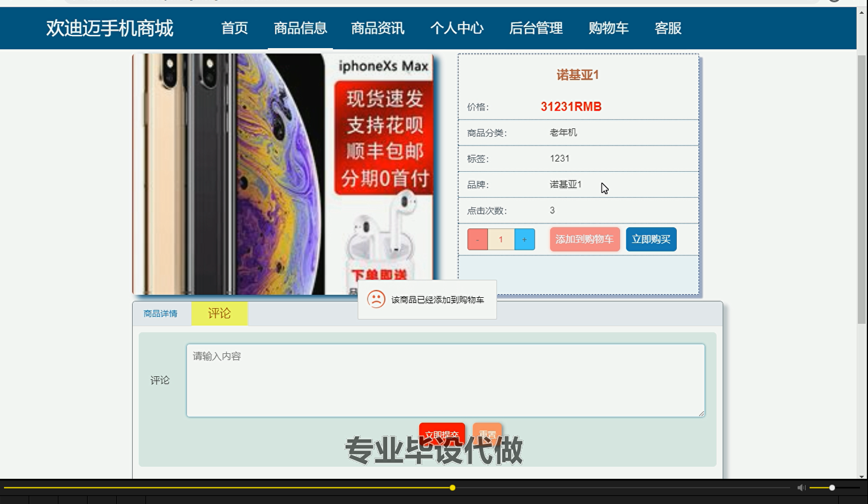Image resolution: width=868 pixels, height=504 pixels.
Task: Adjust the volume slider knob
Action: tap(832, 488)
